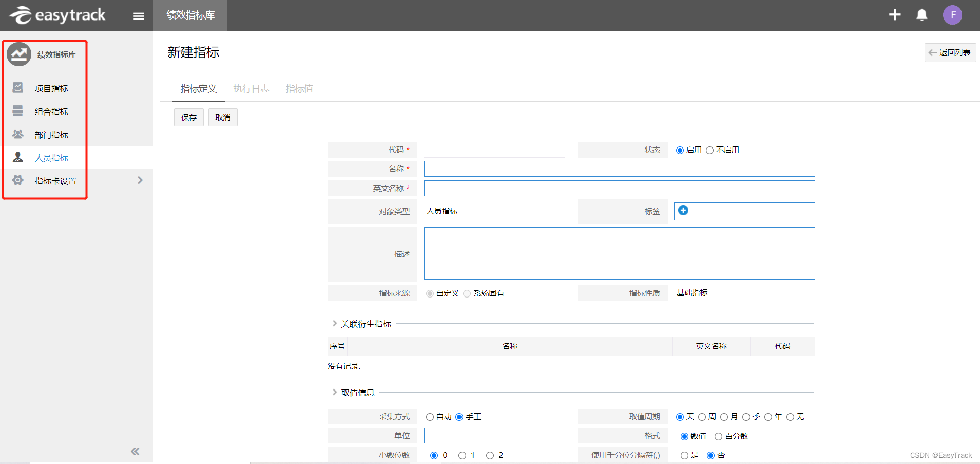980x464 pixels.
Task: Toggle the hamburger menu icon
Action: (139, 16)
